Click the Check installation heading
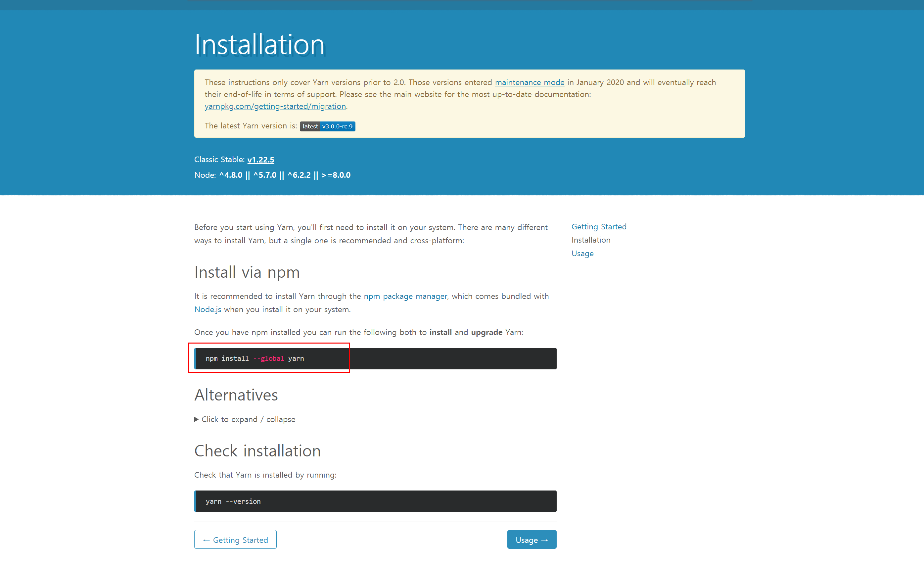924x562 pixels. click(x=257, y=451)
